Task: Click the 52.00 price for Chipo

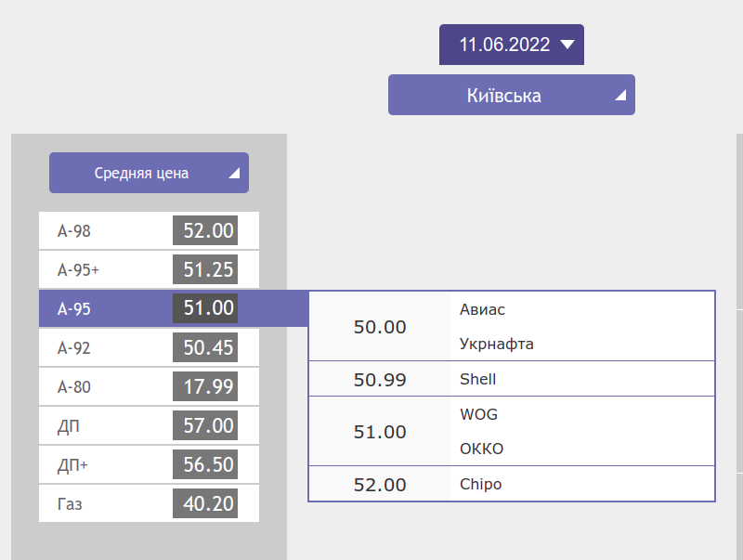Action: coord(380,484)
